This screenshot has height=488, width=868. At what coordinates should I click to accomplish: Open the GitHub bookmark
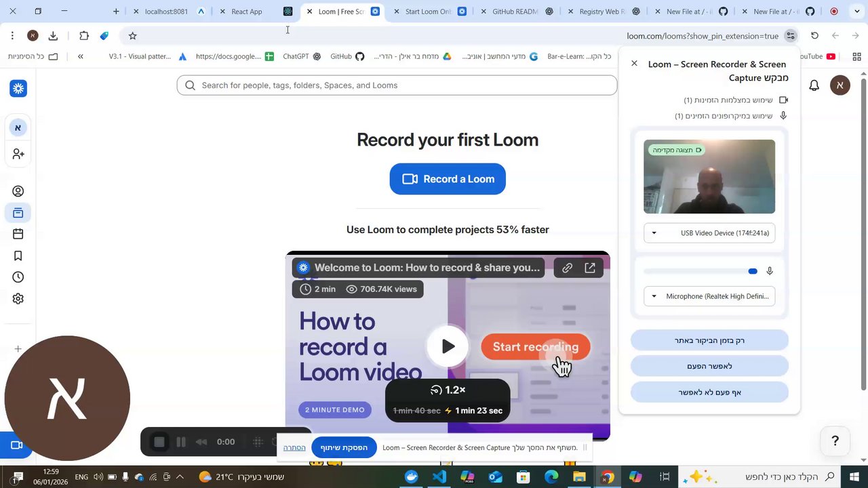pyautogui.click(x=347, y=56)
